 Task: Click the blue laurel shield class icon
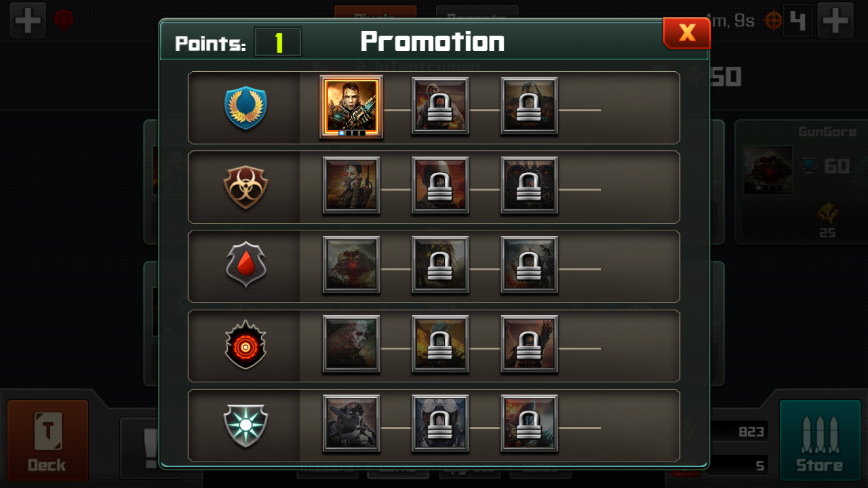point(245,108)
